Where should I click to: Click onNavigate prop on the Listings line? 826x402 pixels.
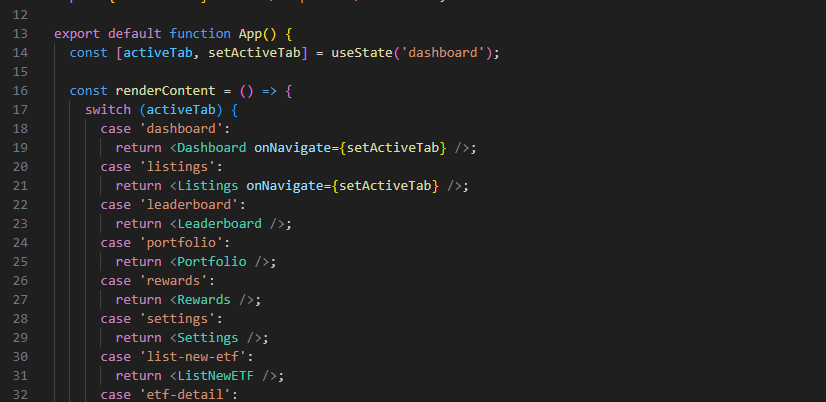[x=284, y=185]
